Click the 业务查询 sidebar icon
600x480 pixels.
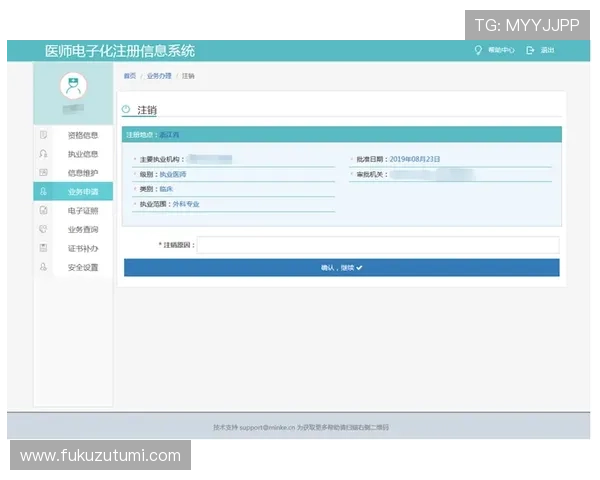[x=43, y=230]
